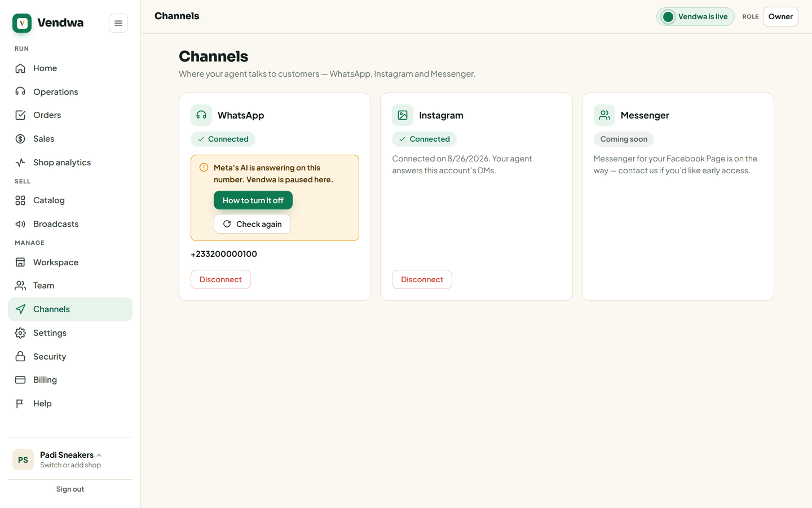Click the Security lock icon
Screen dimensions: 812x508
coord(20,357)
